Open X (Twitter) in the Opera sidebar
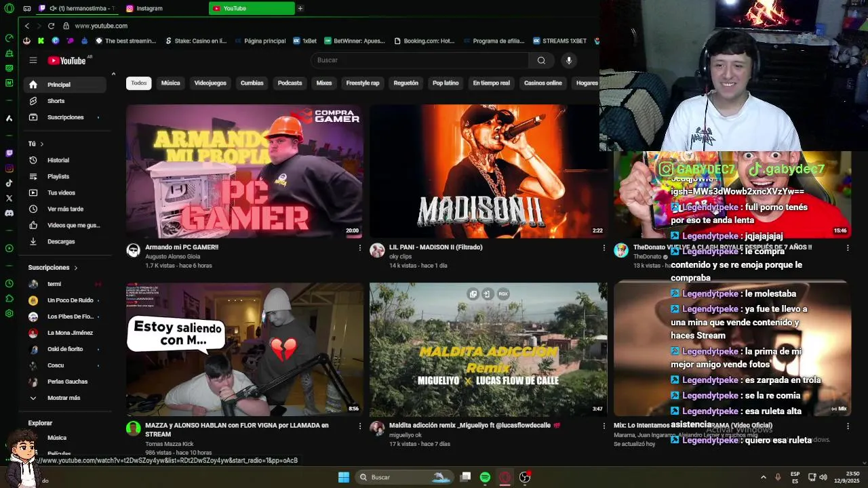Screen dimensions: 868x488 point(9,198)
